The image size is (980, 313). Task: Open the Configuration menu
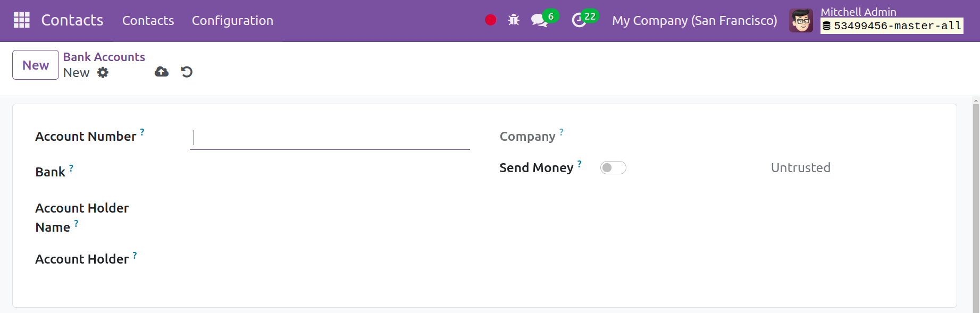(232, 21)
